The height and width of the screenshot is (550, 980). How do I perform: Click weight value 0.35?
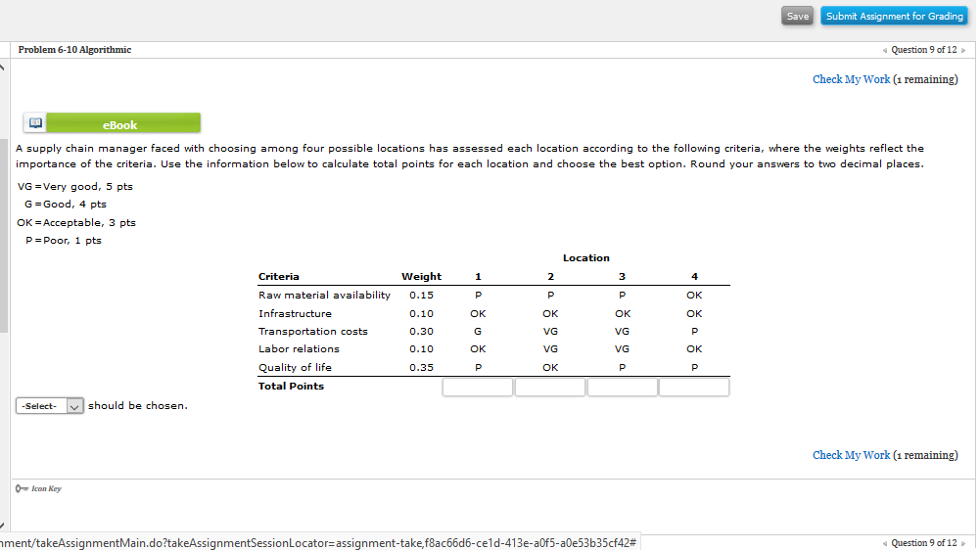point(421,368)
